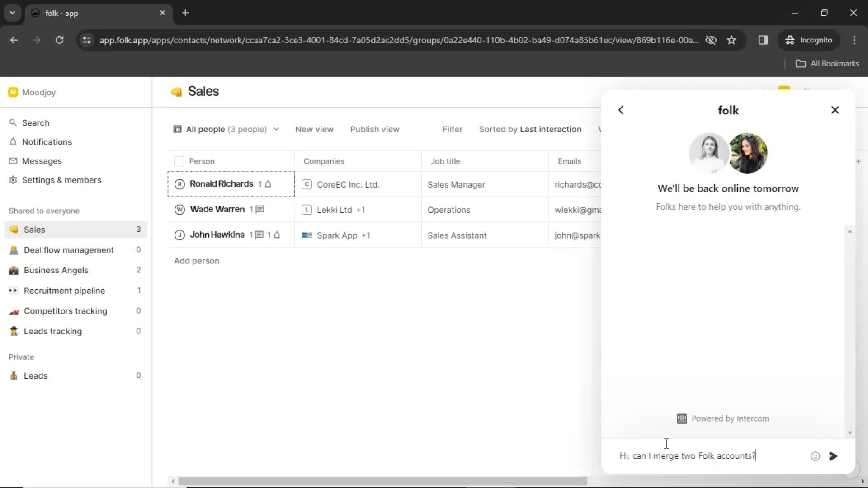Click Add person below the table
This screenshot has height=488, width=868.
coord(197,261)
